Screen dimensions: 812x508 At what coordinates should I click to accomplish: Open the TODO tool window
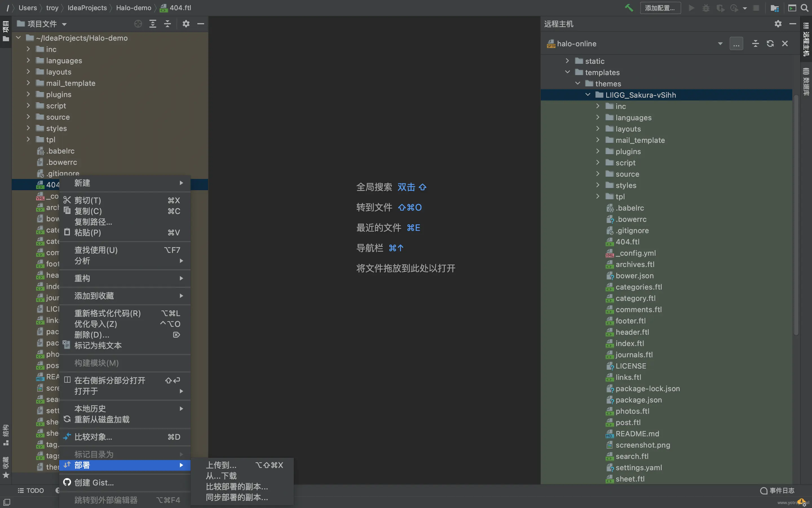(31, 491)
